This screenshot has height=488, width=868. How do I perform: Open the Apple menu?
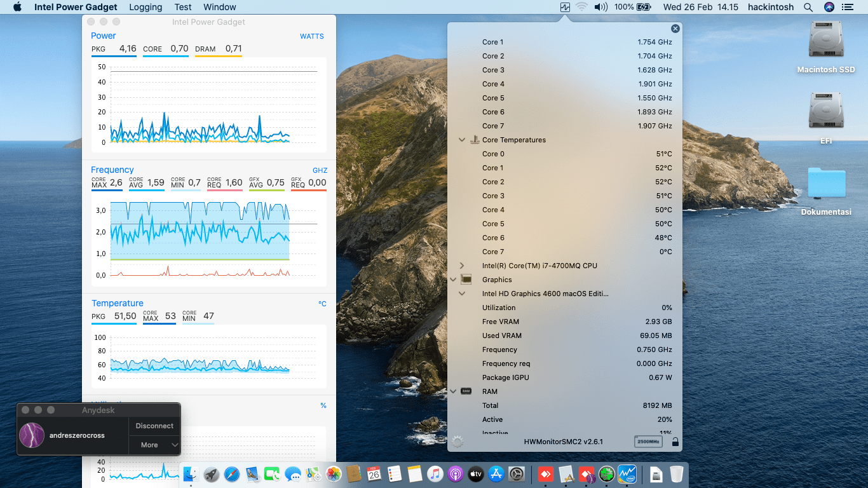click(17, 7)
